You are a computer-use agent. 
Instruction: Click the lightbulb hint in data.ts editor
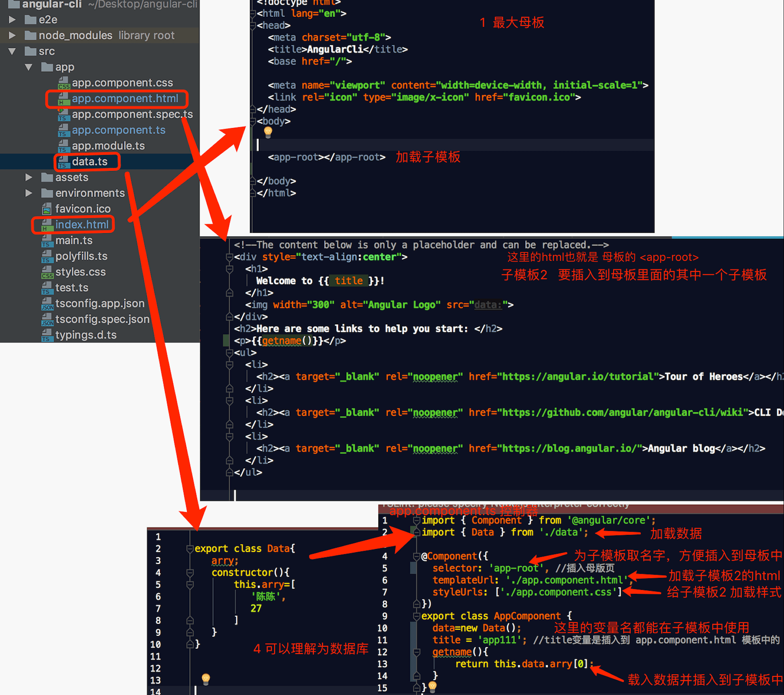click(x=206, y=679)
